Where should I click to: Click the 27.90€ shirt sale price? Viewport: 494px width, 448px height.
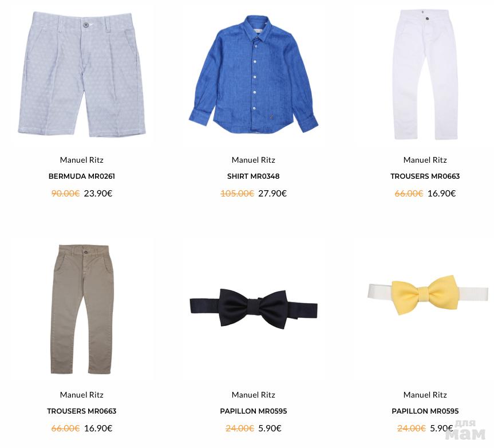coord(272,193)
